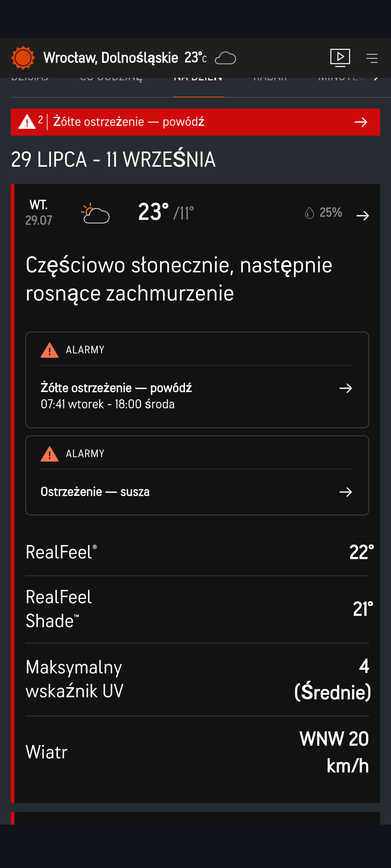Open the video player icon in header

coord(340,58)
